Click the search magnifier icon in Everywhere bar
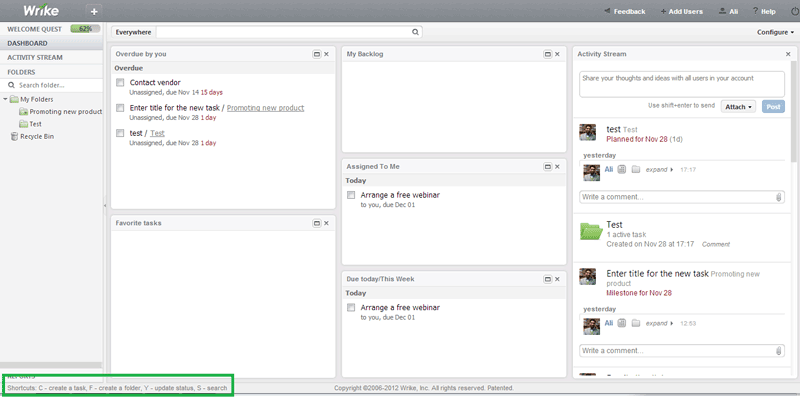The width and height of the screenshot is (800, 397). tap(415, 32)
